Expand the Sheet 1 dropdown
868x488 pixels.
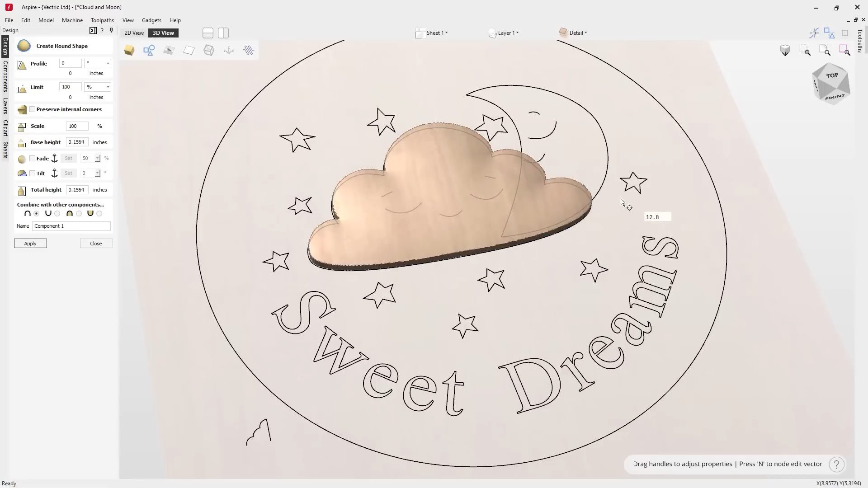(437, 33)
